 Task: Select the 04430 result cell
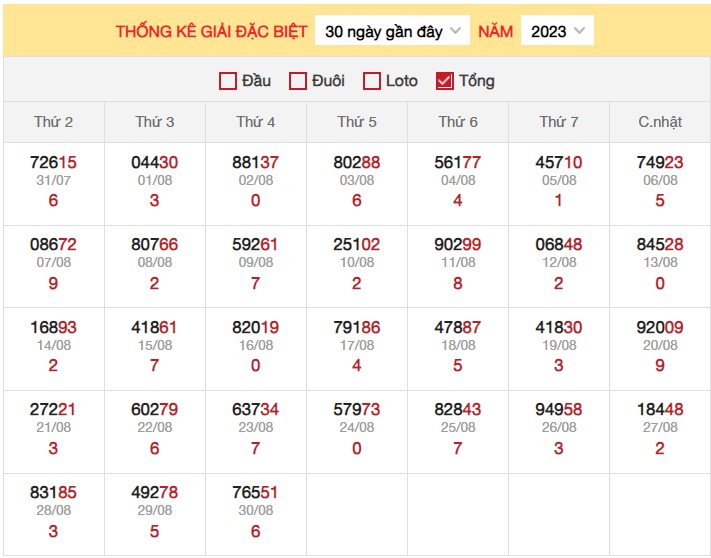(x=155, y=163)
